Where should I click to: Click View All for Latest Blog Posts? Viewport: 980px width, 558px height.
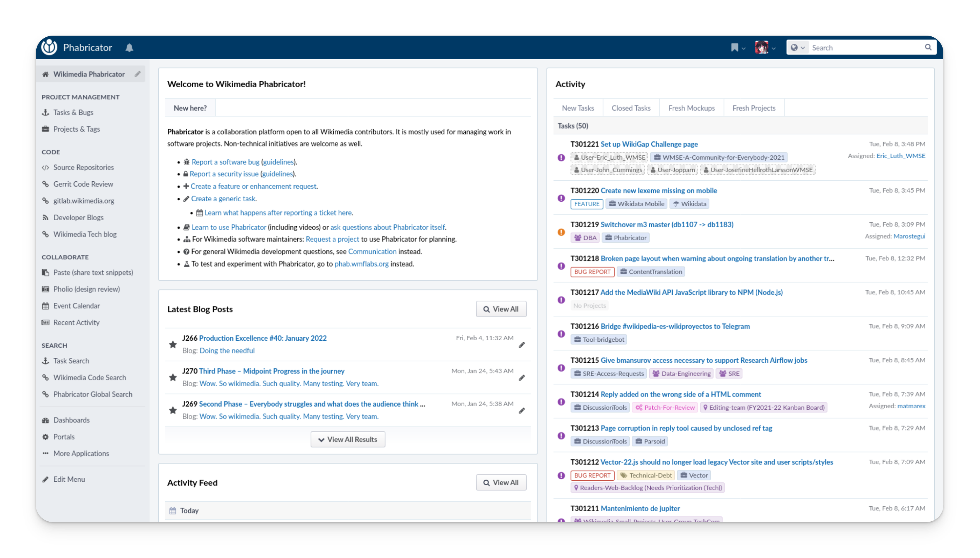click(x=501, y=309)
